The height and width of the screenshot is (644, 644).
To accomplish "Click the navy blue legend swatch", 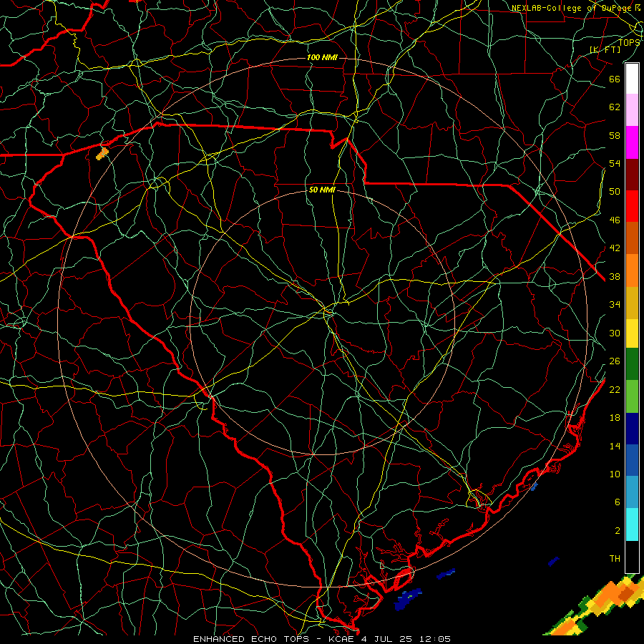I will pyautogui.click(x=632, y=429).
